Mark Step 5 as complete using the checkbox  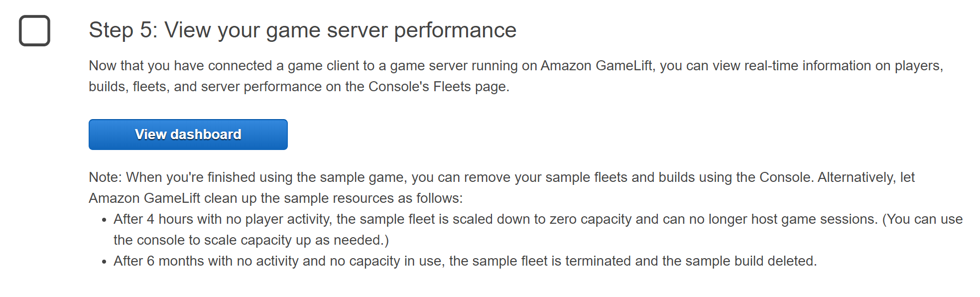click(34, 31)
